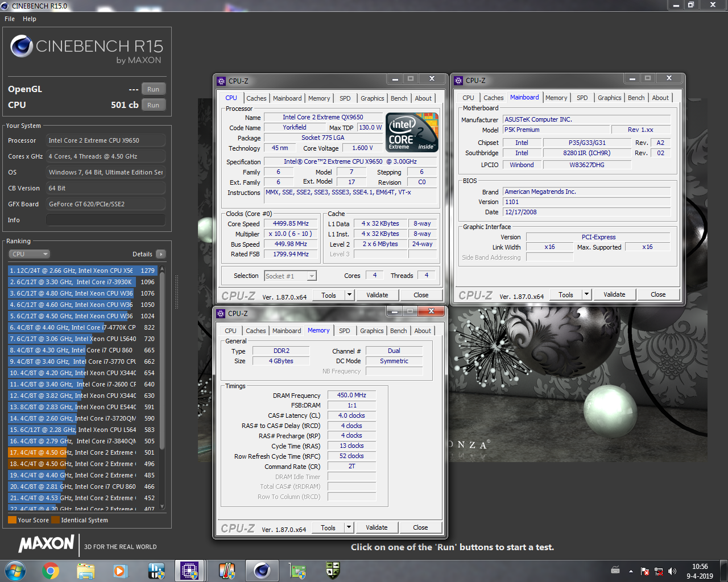
Task: Click DRAM Frequency value 450.0 MHz
Action: click(351, 395)
